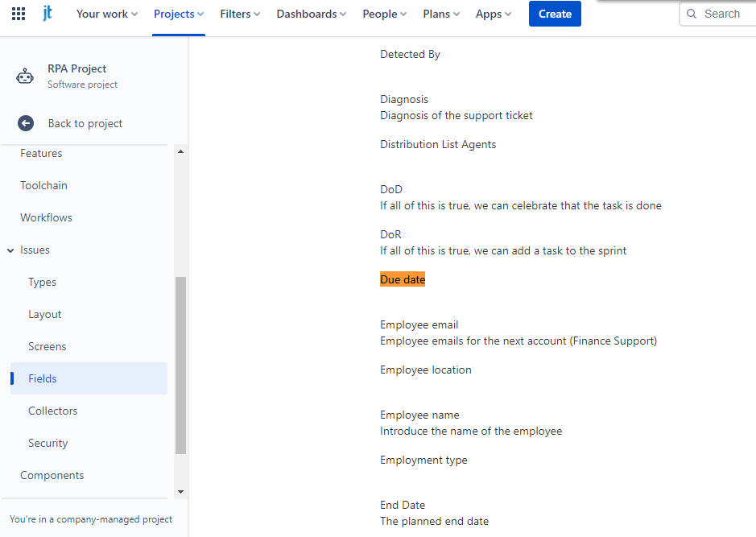
Task: Click the Diagnosis field name
Action: [x=404, y=99]
